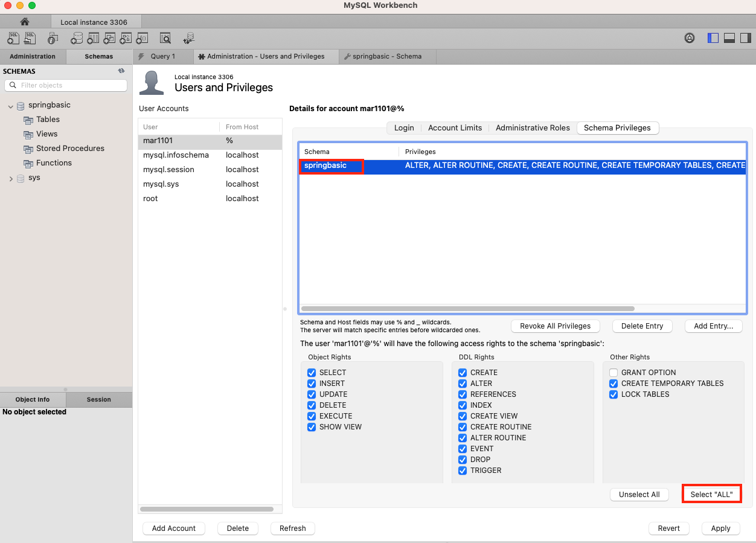Switch to the Schemas sidebar tab

[x=99, y=56]
